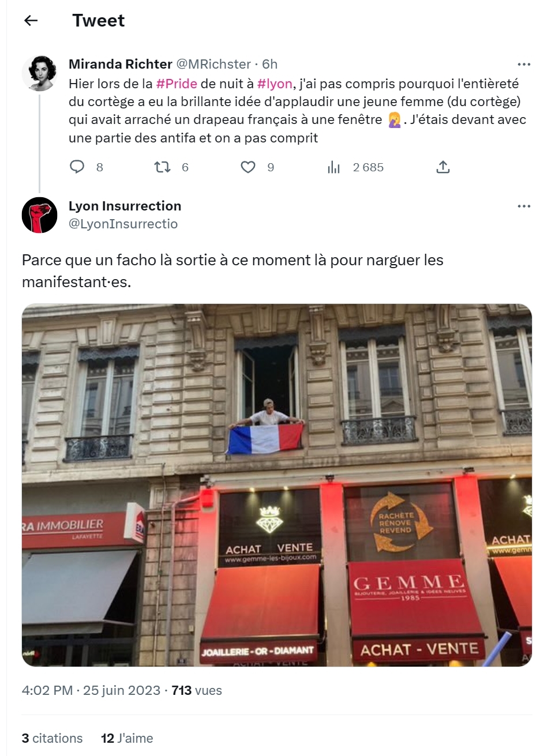This screenshot has width=540, height=756.
Task: Share Miranda Richter's tweet
Action: pyautogui.click(x=443, y=167)
